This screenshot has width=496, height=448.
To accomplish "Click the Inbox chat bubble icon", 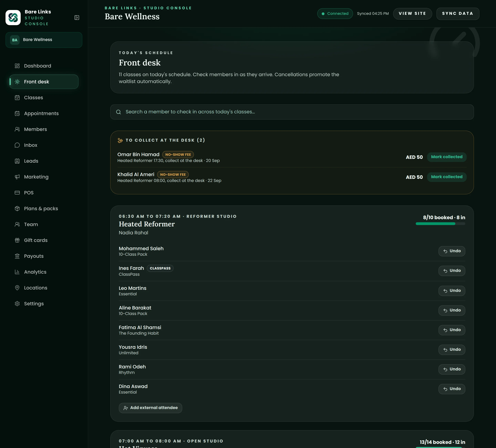I will (17, 145).
